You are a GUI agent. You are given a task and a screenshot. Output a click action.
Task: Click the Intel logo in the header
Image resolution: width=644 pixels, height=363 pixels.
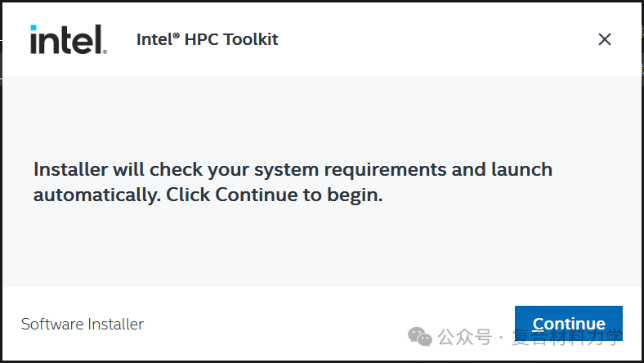tap(68, 39)
